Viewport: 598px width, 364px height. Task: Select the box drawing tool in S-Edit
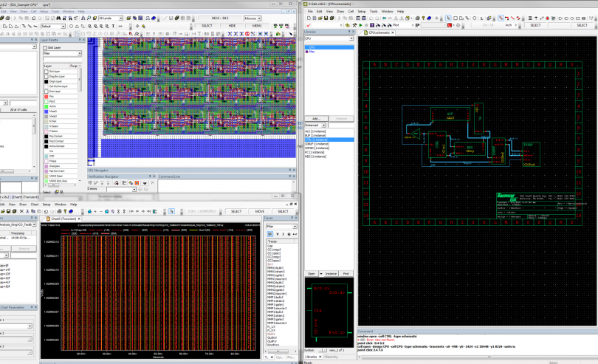click(455, 18)
